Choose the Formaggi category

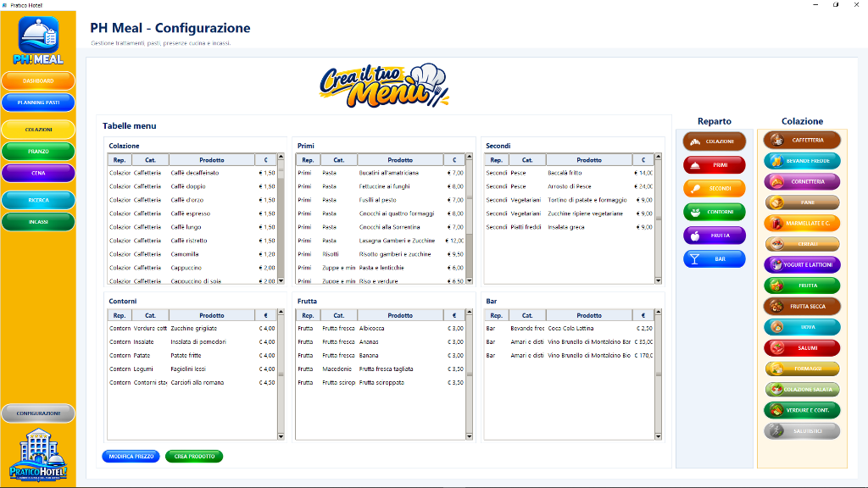click(x=802, y=369)
